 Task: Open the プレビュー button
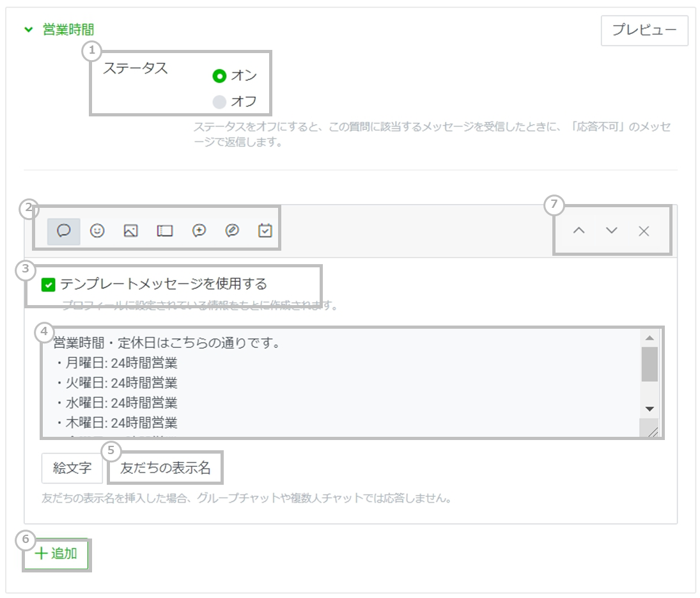644,30
